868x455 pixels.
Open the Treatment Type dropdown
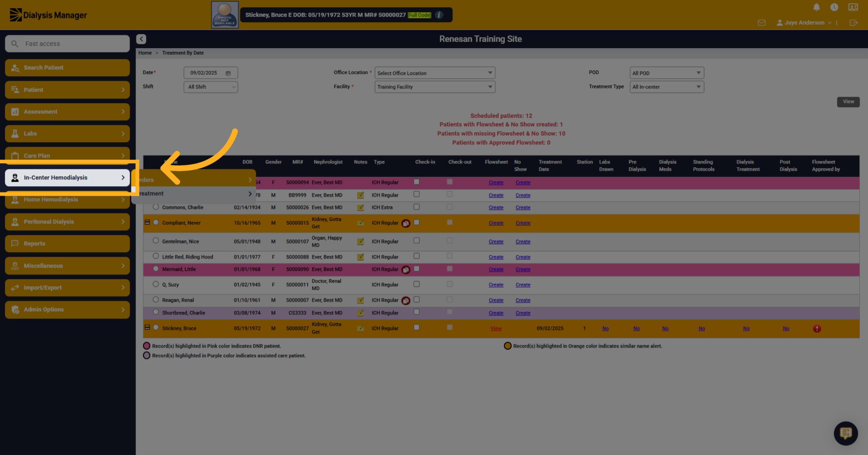tap(667, 87)
